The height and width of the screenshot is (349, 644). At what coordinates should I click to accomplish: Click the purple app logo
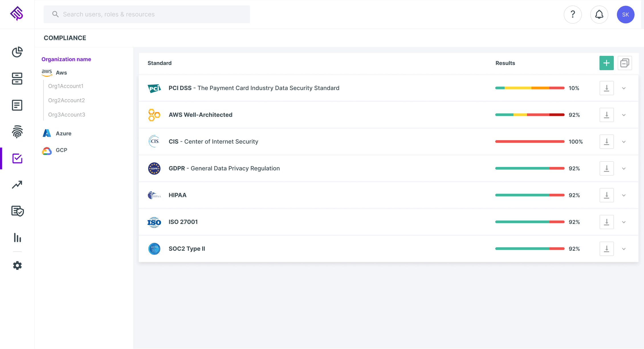[x=17, y=14]
